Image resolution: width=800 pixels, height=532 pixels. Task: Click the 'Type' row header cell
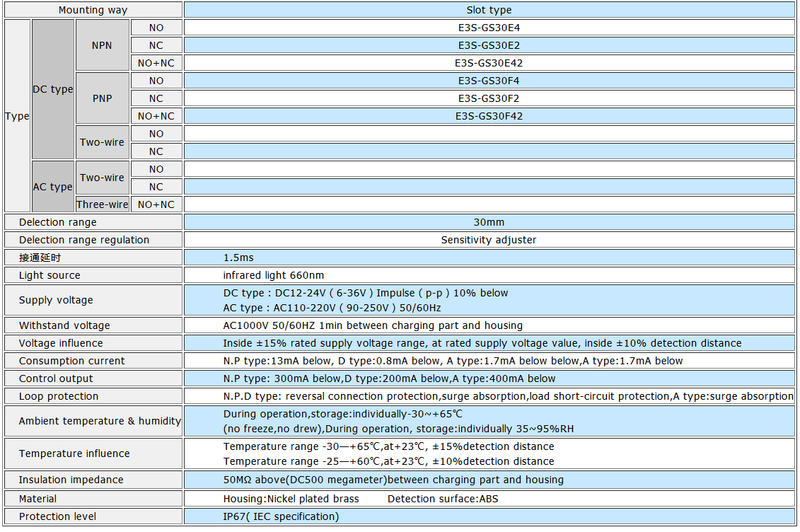[18, 116]
